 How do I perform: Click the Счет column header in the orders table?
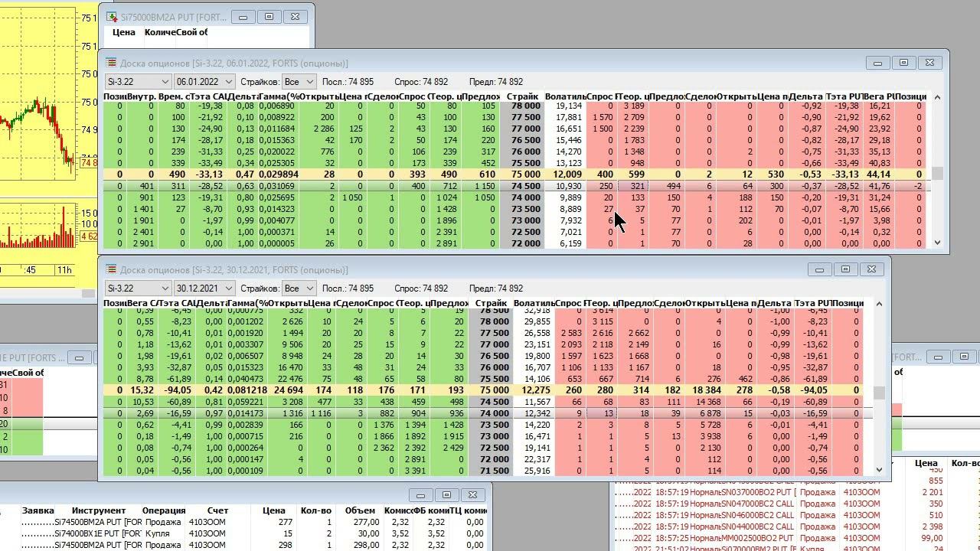[217, 510]
